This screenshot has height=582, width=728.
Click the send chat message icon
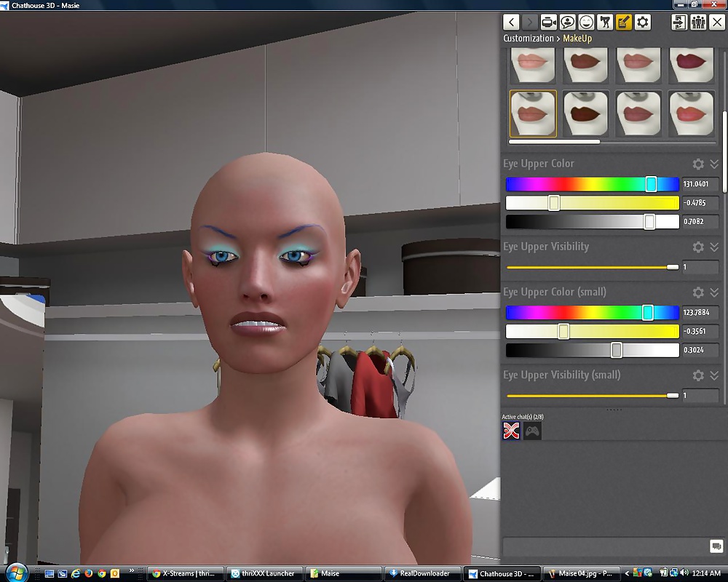click(716, 546)
